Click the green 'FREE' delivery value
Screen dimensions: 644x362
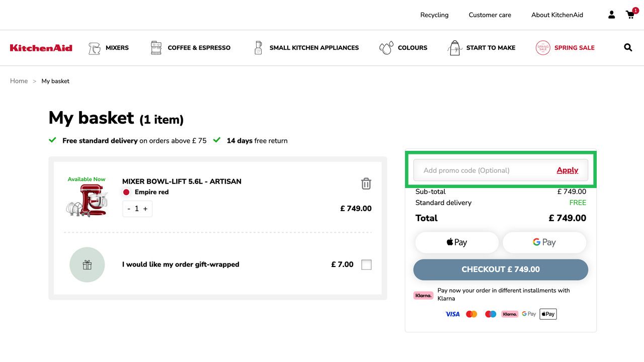pyautogui.click(x=578, y=203)
